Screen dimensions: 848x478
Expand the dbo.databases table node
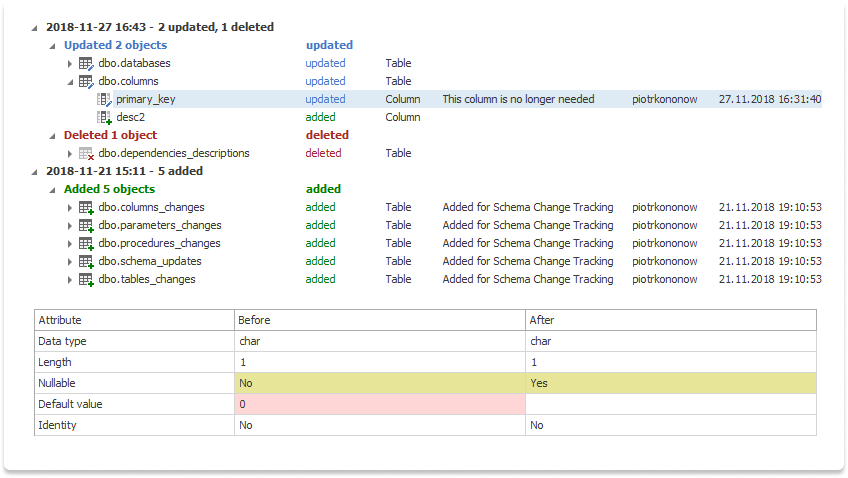(70, 64)
